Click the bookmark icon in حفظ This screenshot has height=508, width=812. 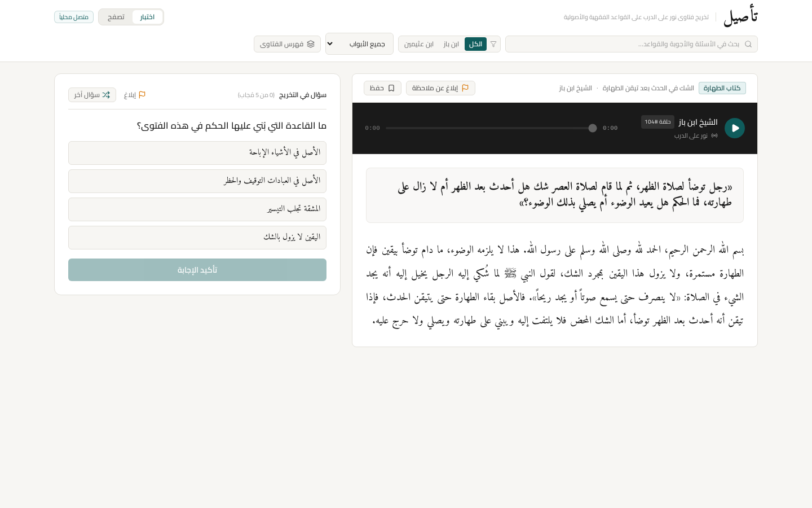[391, 88]
